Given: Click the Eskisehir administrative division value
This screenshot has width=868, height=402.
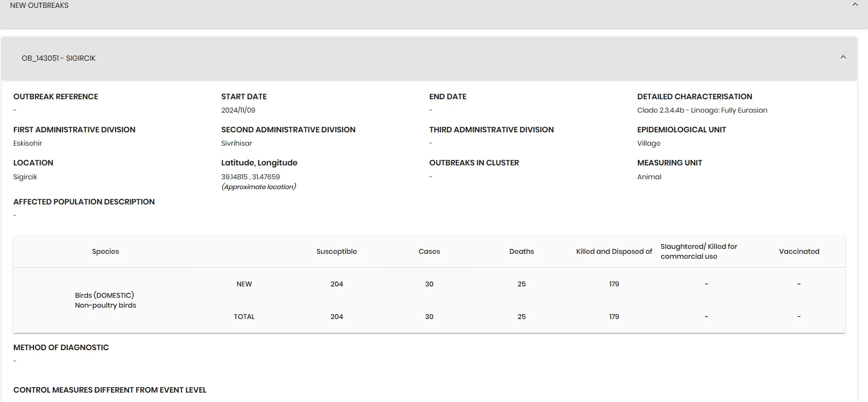Looking at the screenshot, I should (x=28, y=143).
